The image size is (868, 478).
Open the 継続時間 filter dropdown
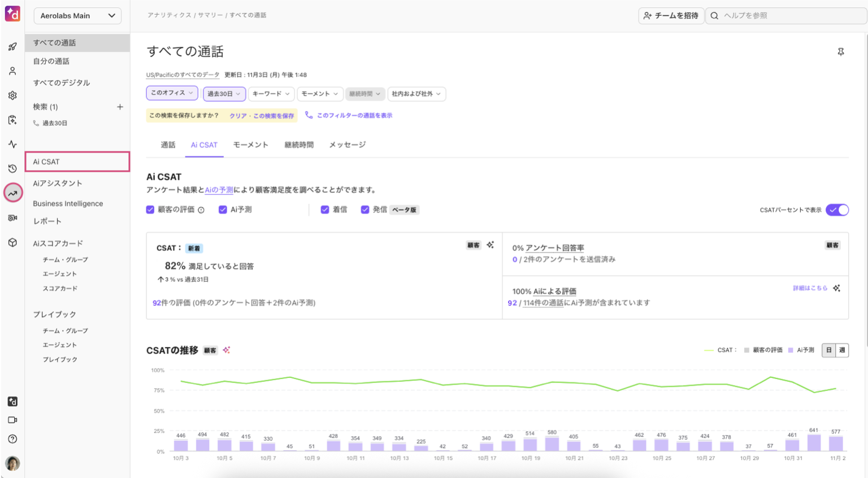[x=364, y=94]
